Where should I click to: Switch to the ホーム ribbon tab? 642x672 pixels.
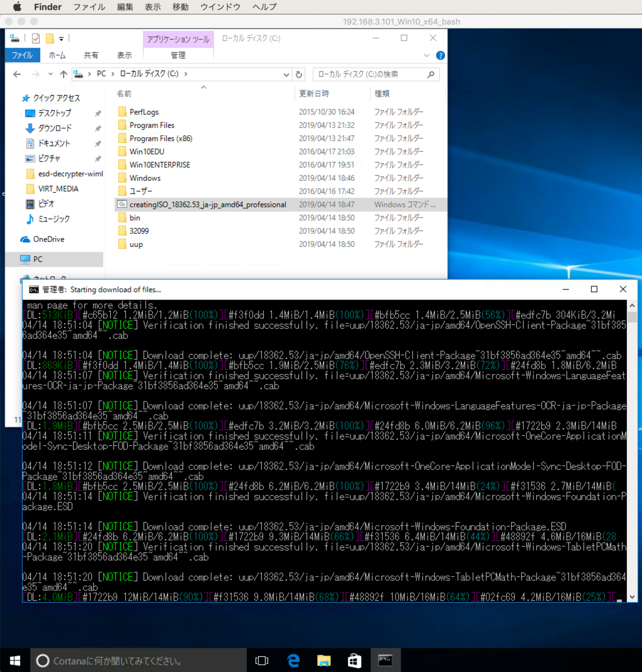tap(57, 55)
